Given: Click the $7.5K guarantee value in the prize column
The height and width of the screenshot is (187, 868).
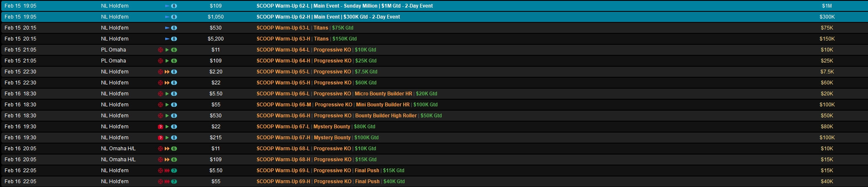Looking at the screenshot, I should 827,72.
